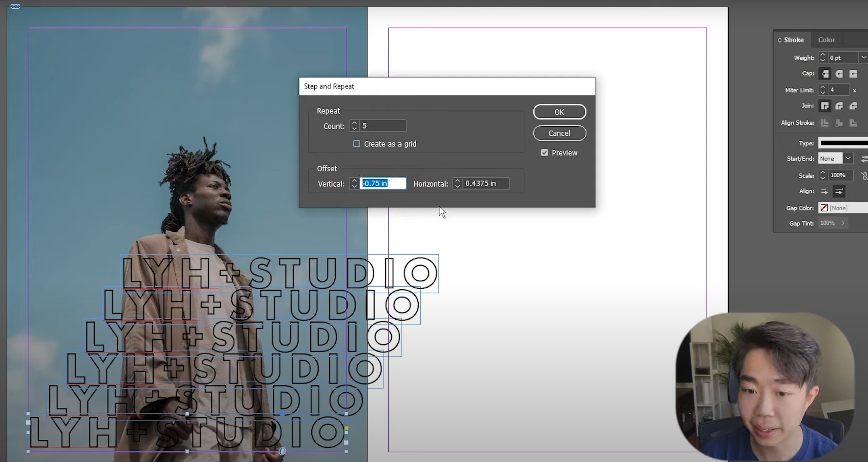Step the Horizontal offset value
Viewport: 868px width, 462px height.
point(458,184)
